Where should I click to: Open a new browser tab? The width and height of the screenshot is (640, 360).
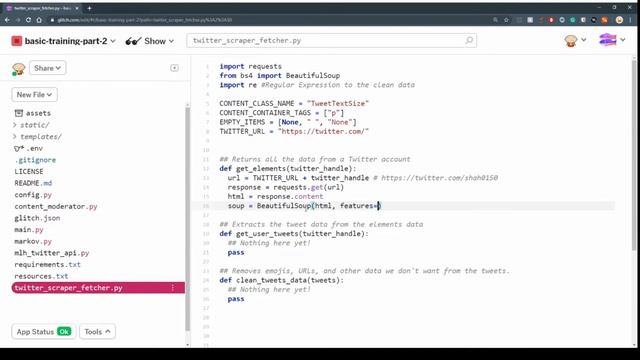pos(89,8)
